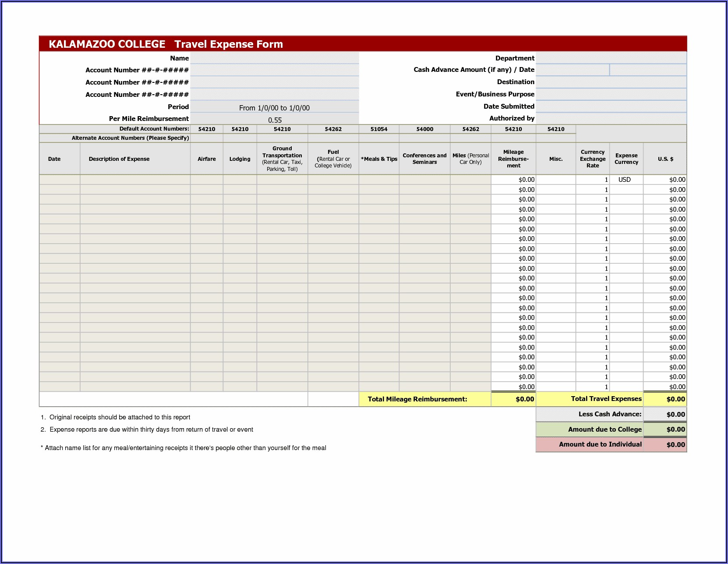Click the Destination field
The width and height of the screenshot is (728, 564).
(x=611, y=82)
